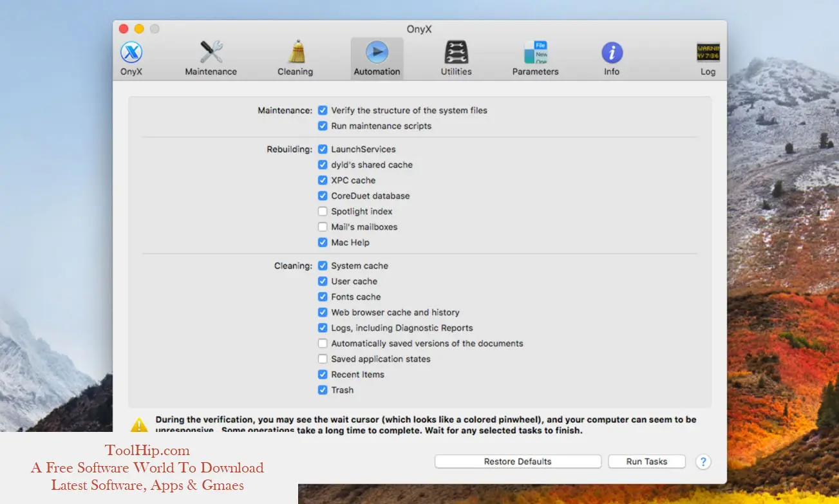Toggle the Mac Help checkbox
Screen dimensions: 839x504
click(x=323, y=243)
